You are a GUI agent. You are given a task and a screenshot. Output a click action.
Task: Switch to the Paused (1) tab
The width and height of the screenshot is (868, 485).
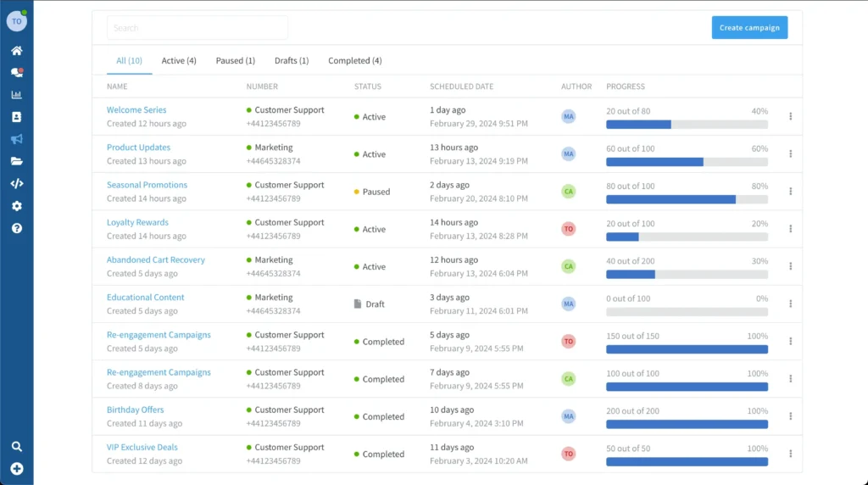(x=235, y=61)
